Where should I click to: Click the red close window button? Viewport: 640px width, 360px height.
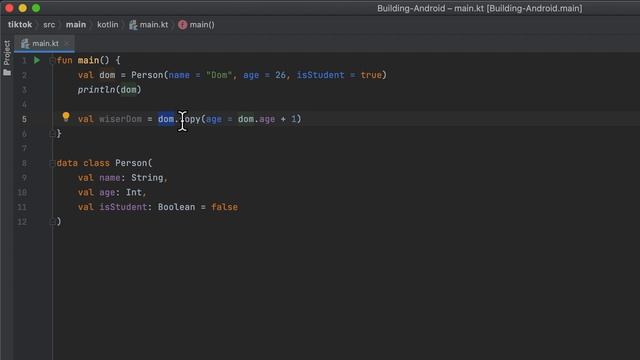click(9, 8)
